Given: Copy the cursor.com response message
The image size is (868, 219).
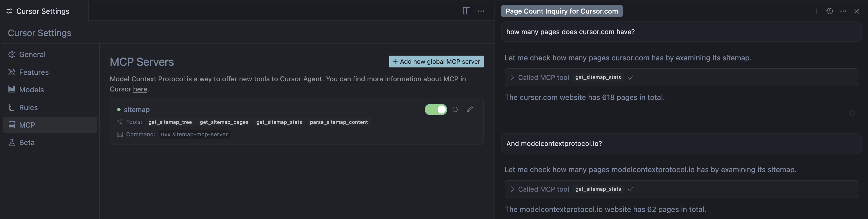Looking at the screenshot, I should (x=851, y=112).
